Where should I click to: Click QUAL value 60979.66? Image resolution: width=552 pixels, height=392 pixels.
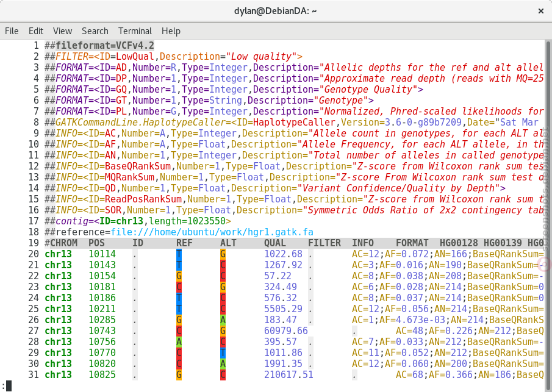tap(286, 330)
